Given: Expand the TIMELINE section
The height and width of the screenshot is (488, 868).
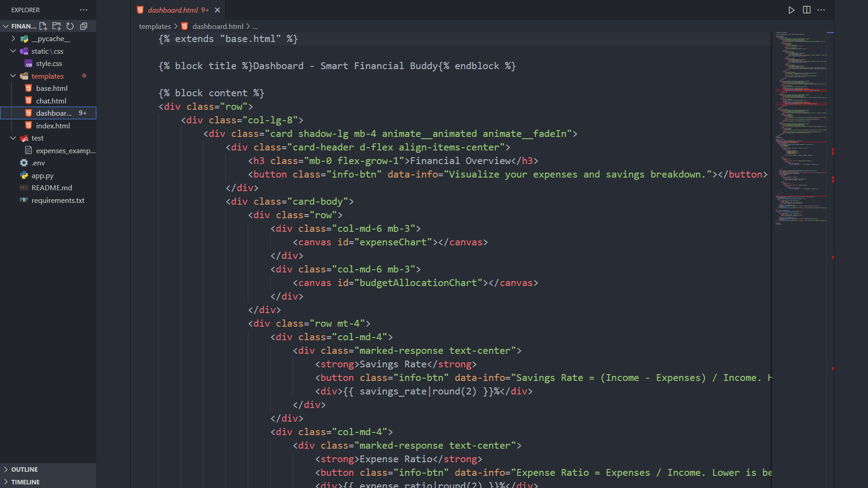Looking at the screenshot, I should point(25,482).
